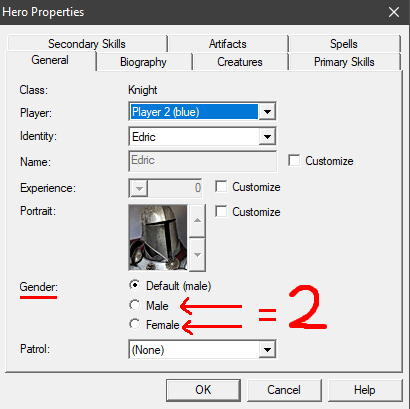Click the Patrol label
Screen dimensions: 410x409
pos(35,349)
